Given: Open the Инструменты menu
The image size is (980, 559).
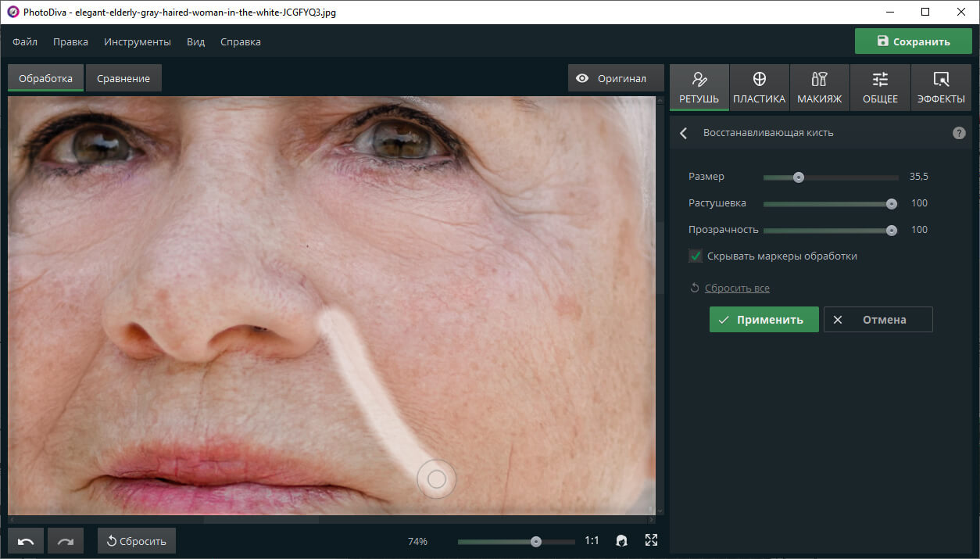Looking at the screenshot, I should 138,41.
